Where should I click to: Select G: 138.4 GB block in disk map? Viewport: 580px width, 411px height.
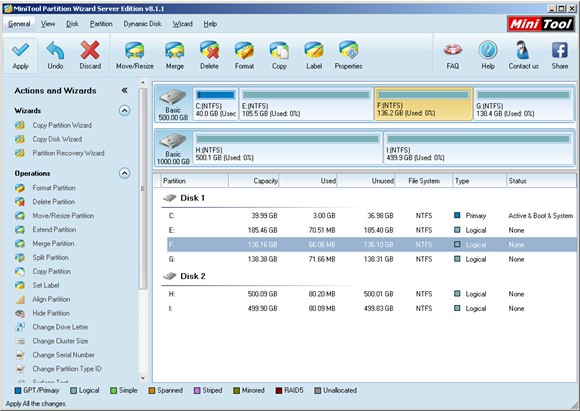coord(523,104)
